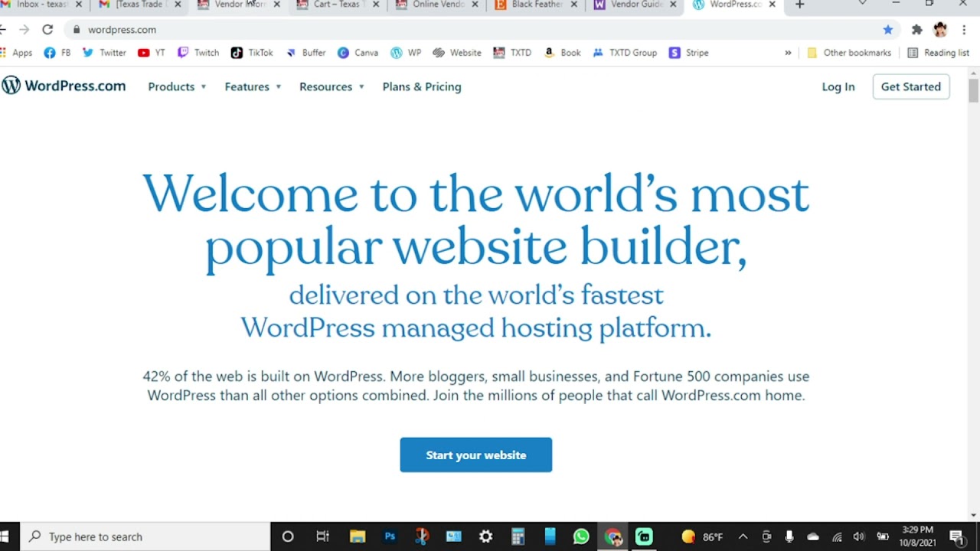Click the address bar showing wordpress.com
This screenshot has width=980, height=551.
[482, 30]
